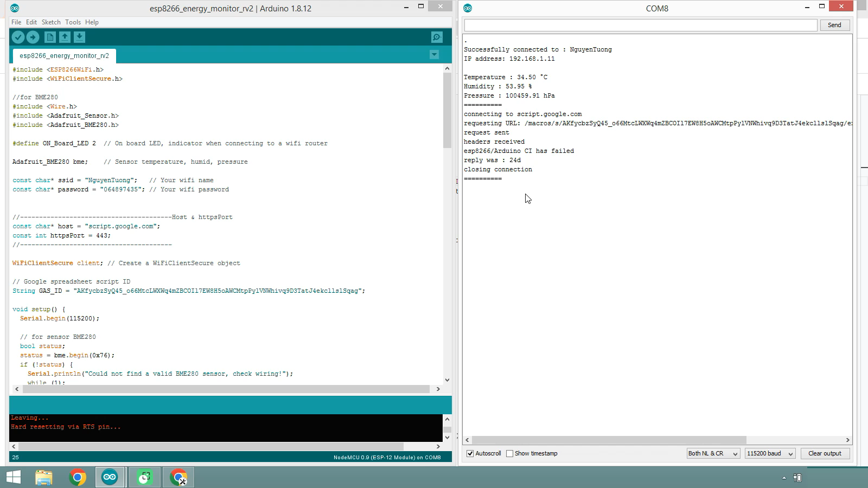
Task: Upload the sketch with the arrow icon
Action: pyautogui.click(x=33, y=37)
